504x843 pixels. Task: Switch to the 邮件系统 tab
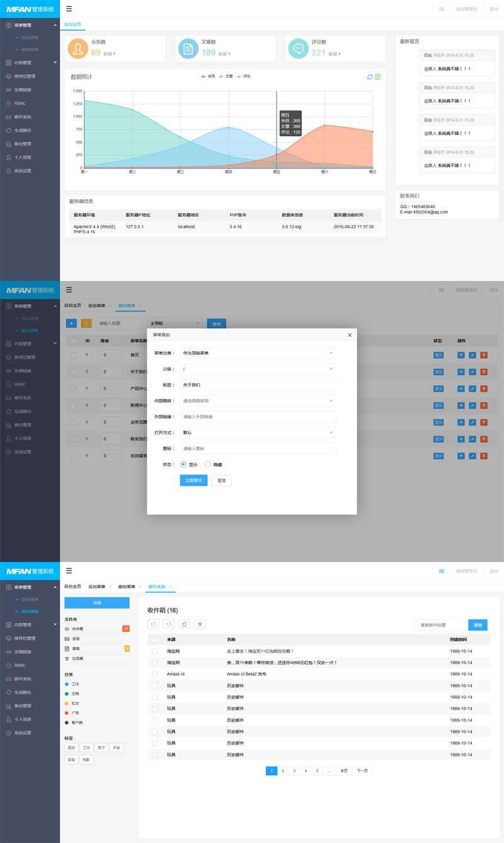coord(156,587)
